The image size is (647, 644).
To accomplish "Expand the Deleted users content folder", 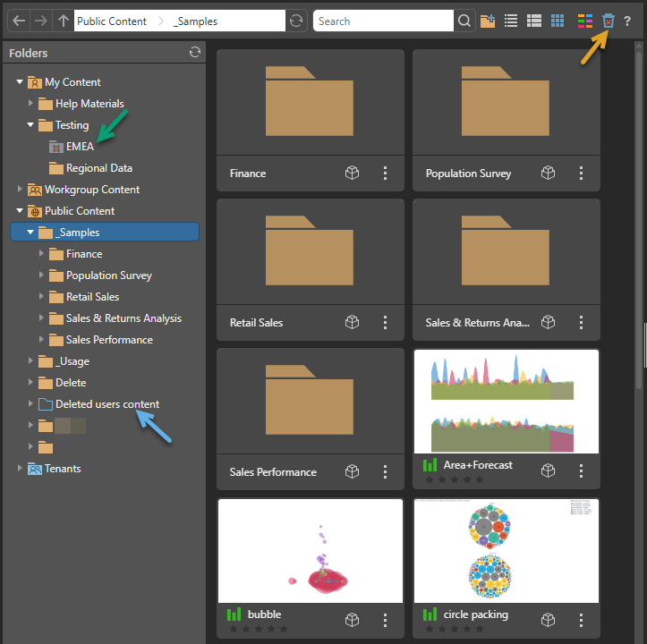I will (31, 404).
